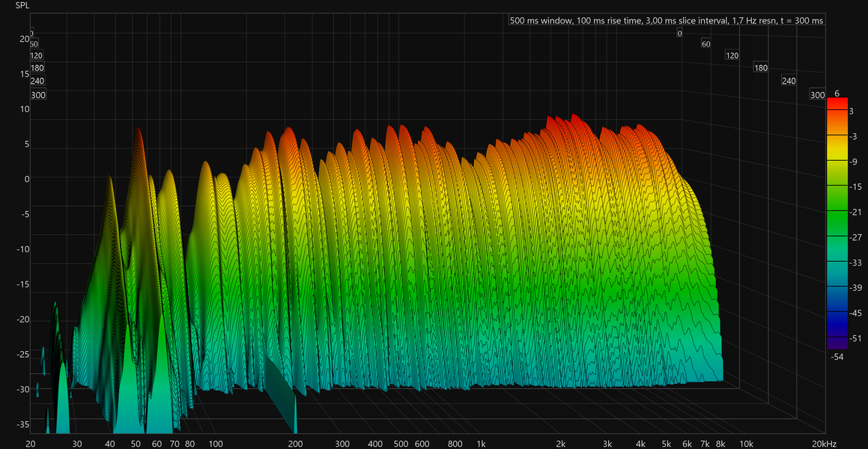Click the rainbow color scale legend bar
868x449 pixels.
837,224
